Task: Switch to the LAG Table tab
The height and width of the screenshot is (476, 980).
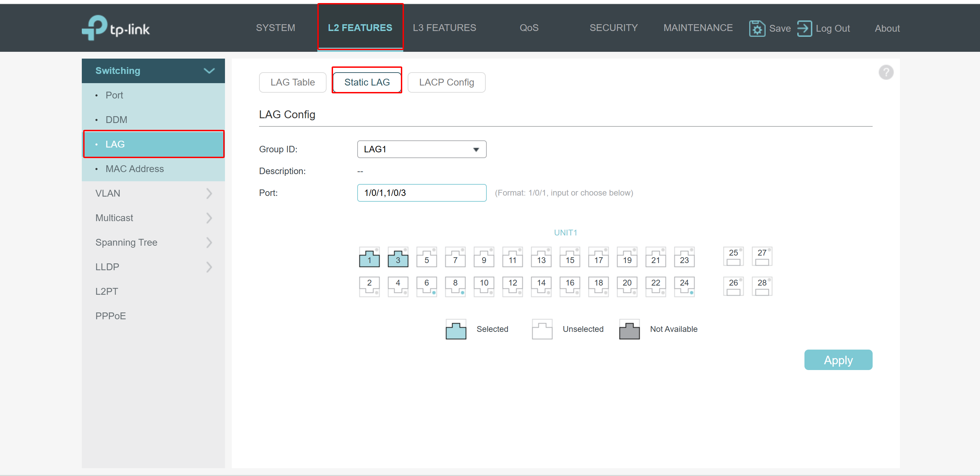Action: 292,82
